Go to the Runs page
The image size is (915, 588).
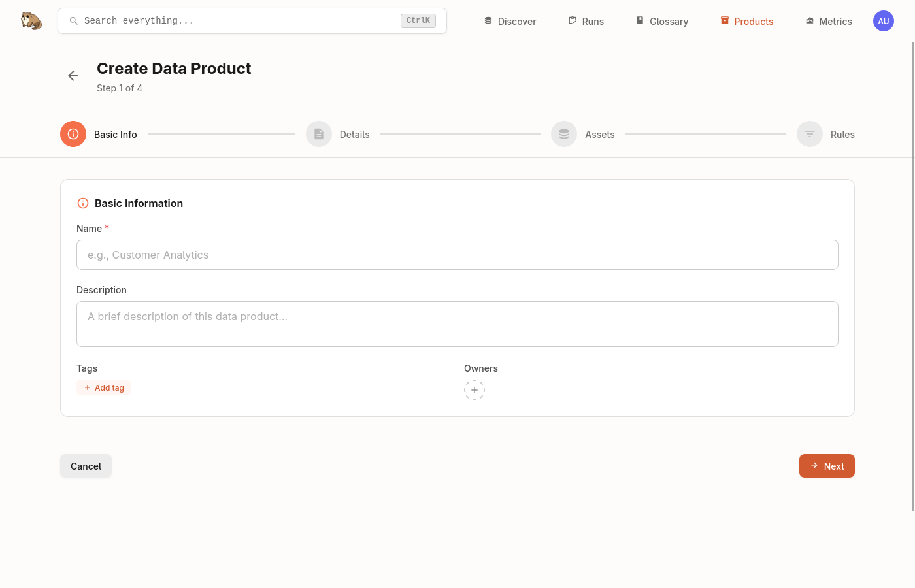coord(586,21)
